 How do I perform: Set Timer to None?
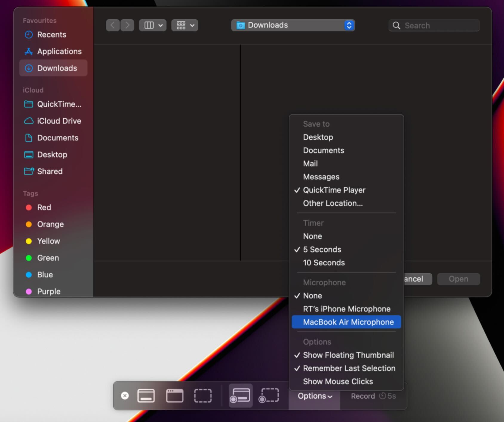point(346,236)
